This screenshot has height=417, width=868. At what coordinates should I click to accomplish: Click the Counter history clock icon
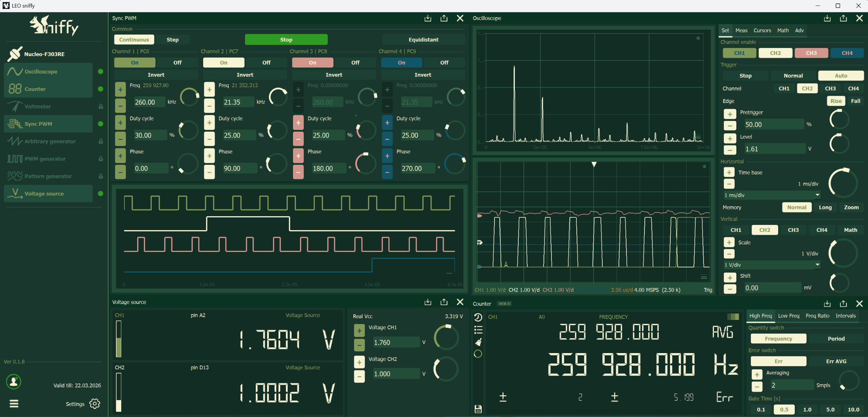[478, 317]
